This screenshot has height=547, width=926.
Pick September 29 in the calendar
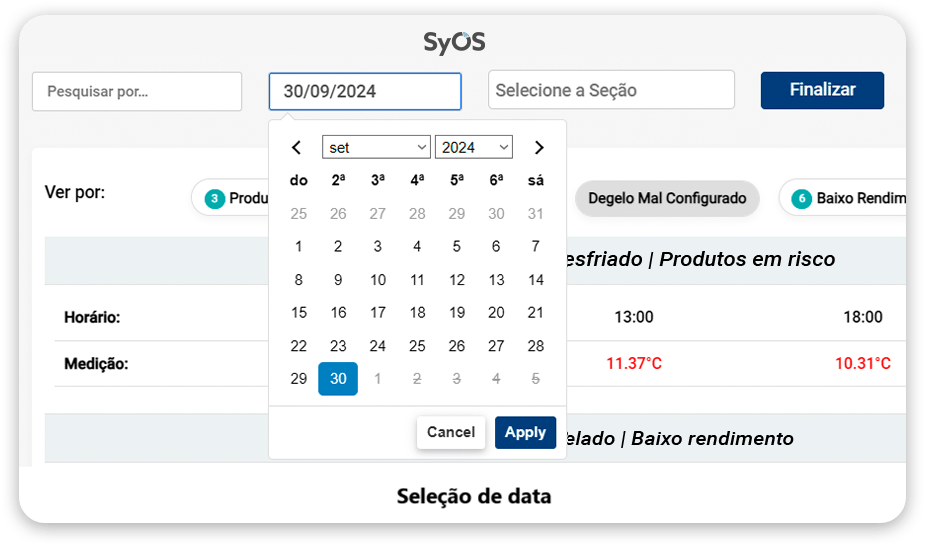click(x=298, y=379)
